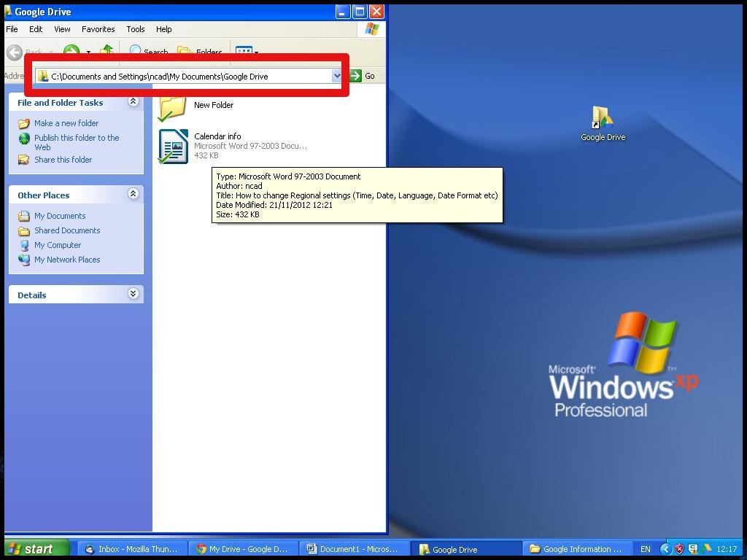
Task: Open My Computer from Other Places
Action: pyautogui.click(x=57, y=245)
